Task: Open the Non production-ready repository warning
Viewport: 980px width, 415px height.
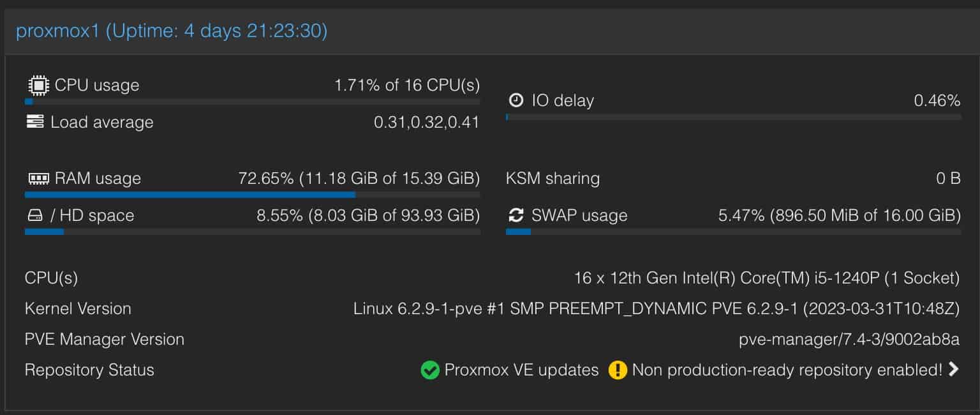Action: click(x=787, y=370)
